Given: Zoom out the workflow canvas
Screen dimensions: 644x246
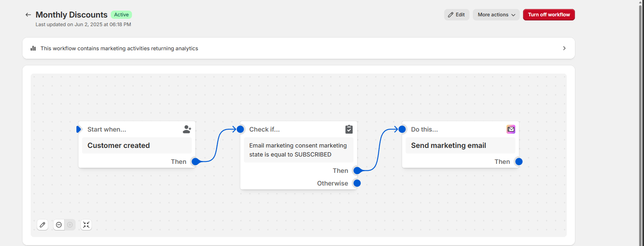Looking at the screenshot, I should (59, 225).
